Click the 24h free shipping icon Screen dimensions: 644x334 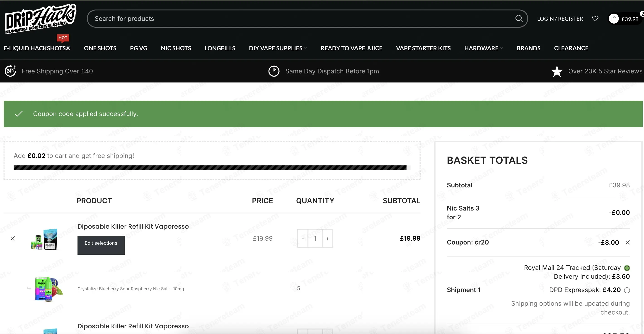point(10,71)
